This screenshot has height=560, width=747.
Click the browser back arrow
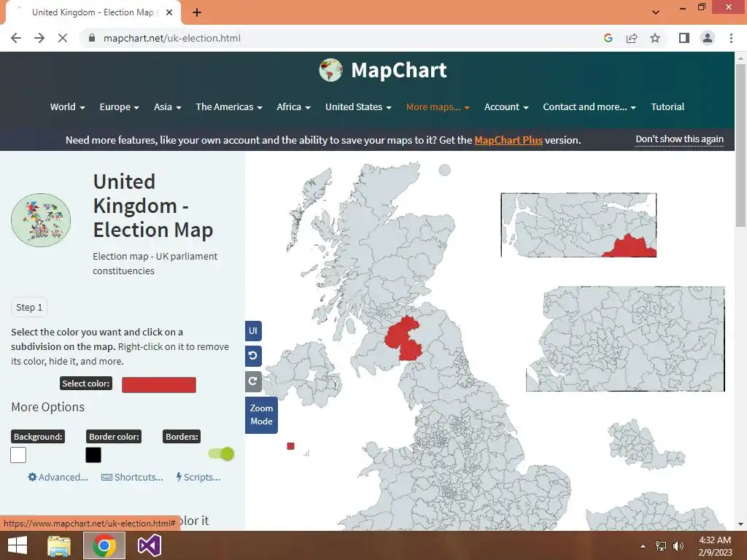tap(16, 38)
